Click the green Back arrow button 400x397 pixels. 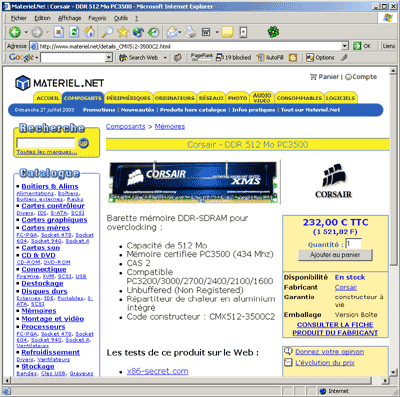15,32
